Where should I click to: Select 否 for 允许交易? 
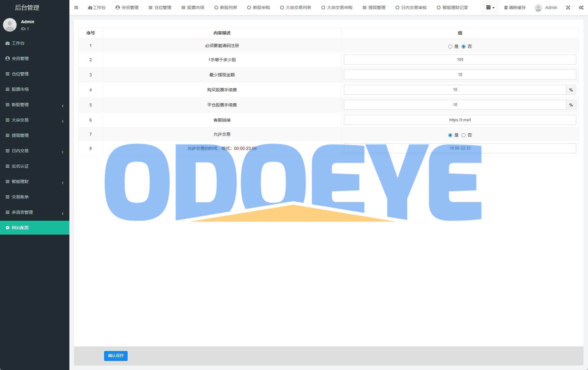463,135
